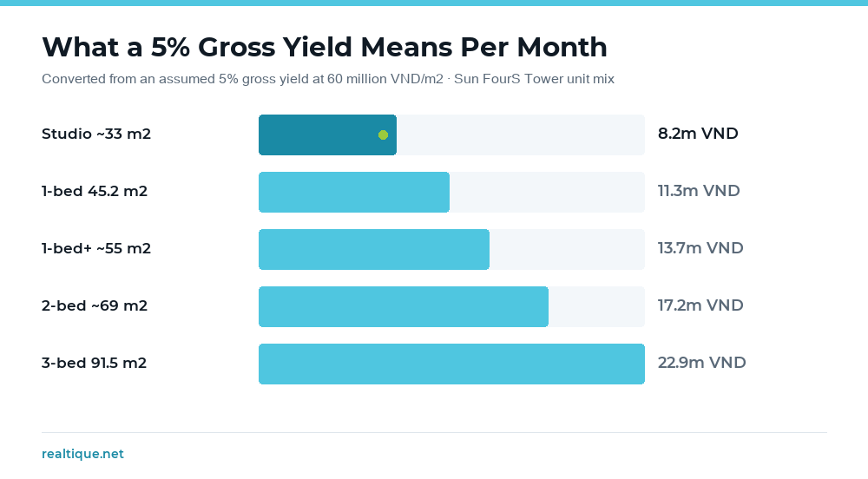Image resolution: width=868 pixels, height=479 pixels.
Task: Click the chart title heading
Action: (x=325, y=47)
